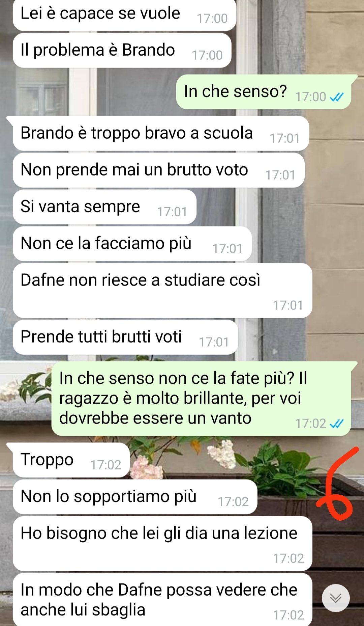The image size is (364, 626).
Task: Tap the red hand-drawn number 6 annotation
Action: (336, 483)
